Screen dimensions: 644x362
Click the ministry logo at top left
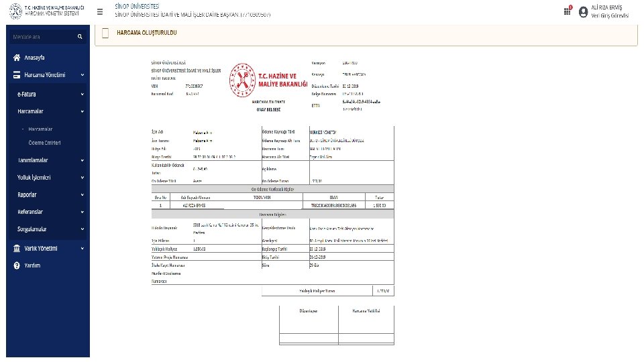tap(15, 11)
